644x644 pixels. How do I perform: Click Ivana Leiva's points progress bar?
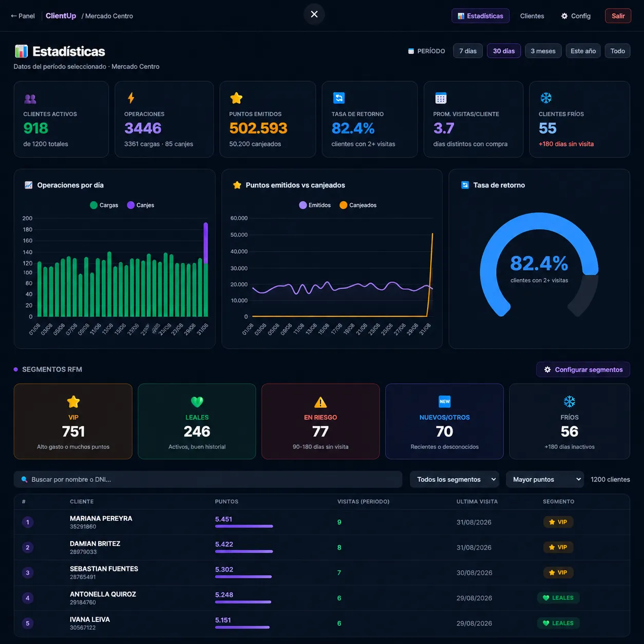coord(242,627)
